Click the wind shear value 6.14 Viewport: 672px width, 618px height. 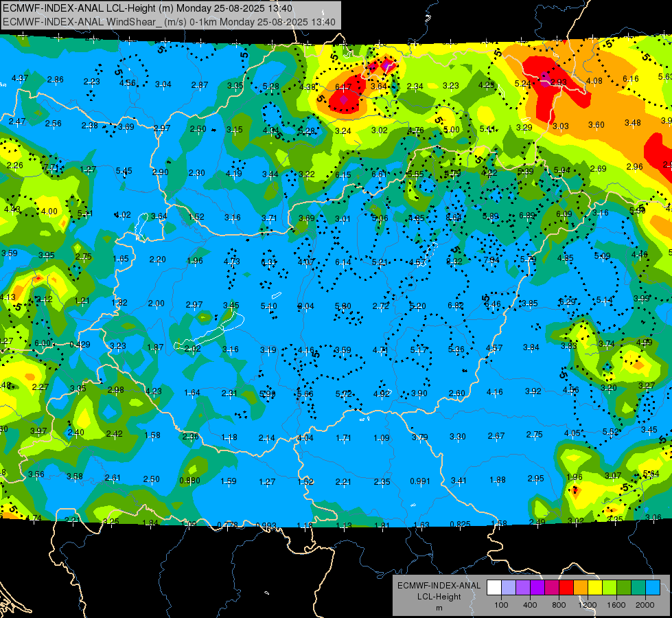pos(343,262)
